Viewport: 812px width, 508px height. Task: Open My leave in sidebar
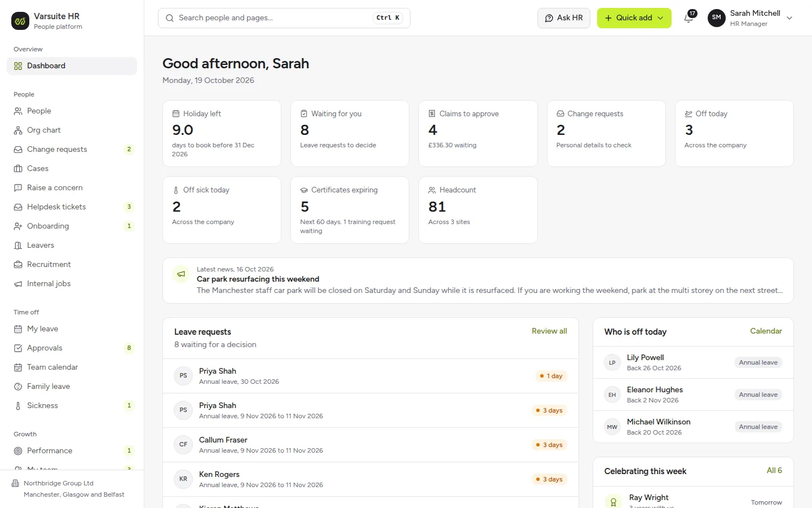(x=72, y=329)
